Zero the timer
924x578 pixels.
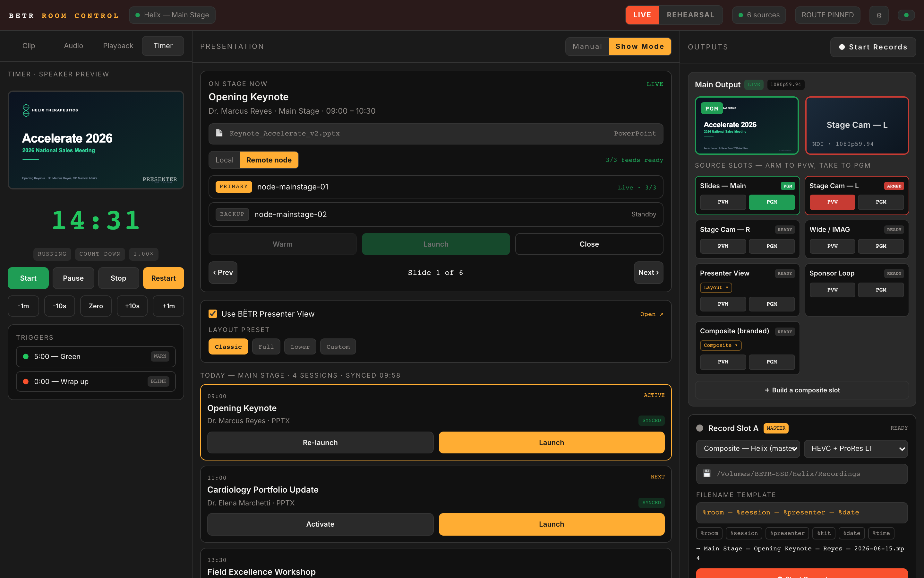pyautogui.click(x=96, y=306)
